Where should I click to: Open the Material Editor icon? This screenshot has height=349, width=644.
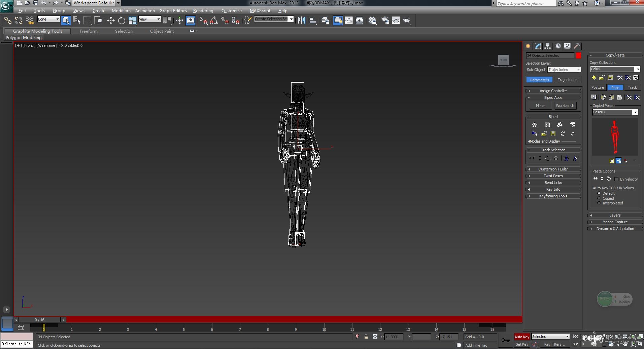pyautogui.click(x=372, y=21)
